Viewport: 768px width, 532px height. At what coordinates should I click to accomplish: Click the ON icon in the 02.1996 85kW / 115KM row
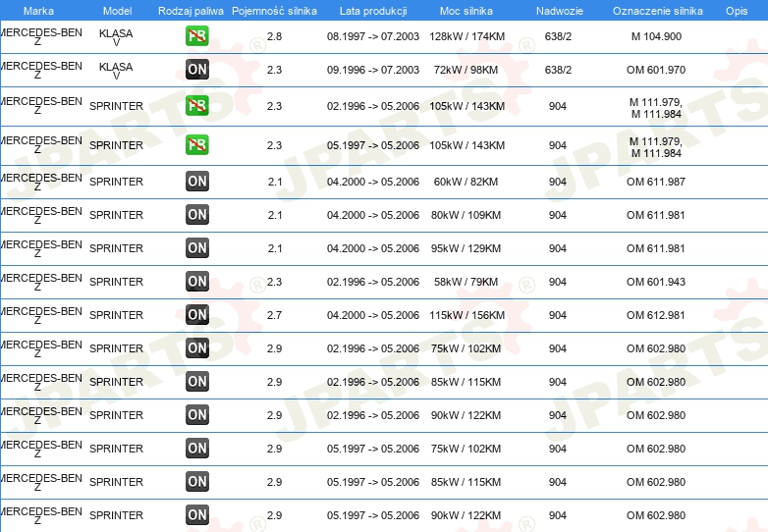[x=196, y=381]
